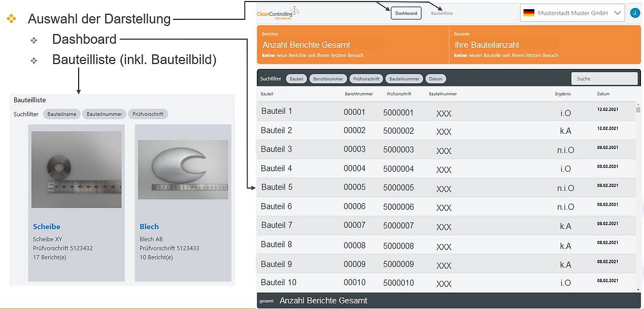This screenshot has width=644, height=309.
Task: Toggle the Bauteilname filter chip
Action: click(62, 114)
